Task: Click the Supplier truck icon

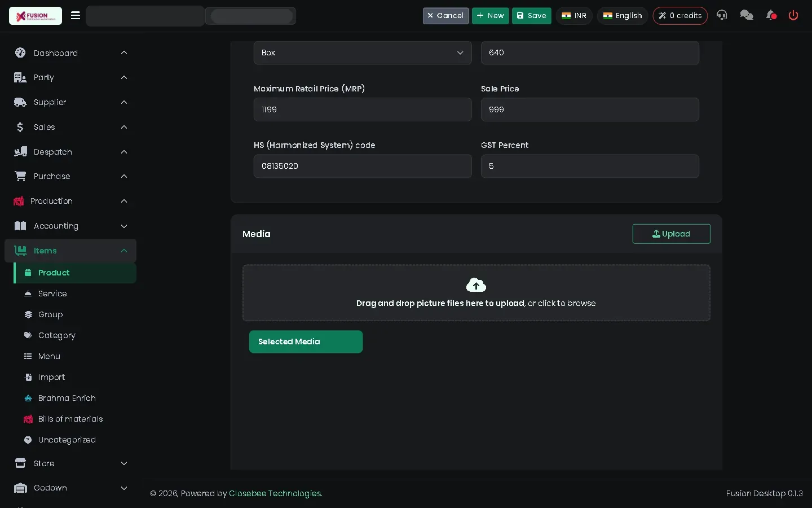Action: (20, 102)
